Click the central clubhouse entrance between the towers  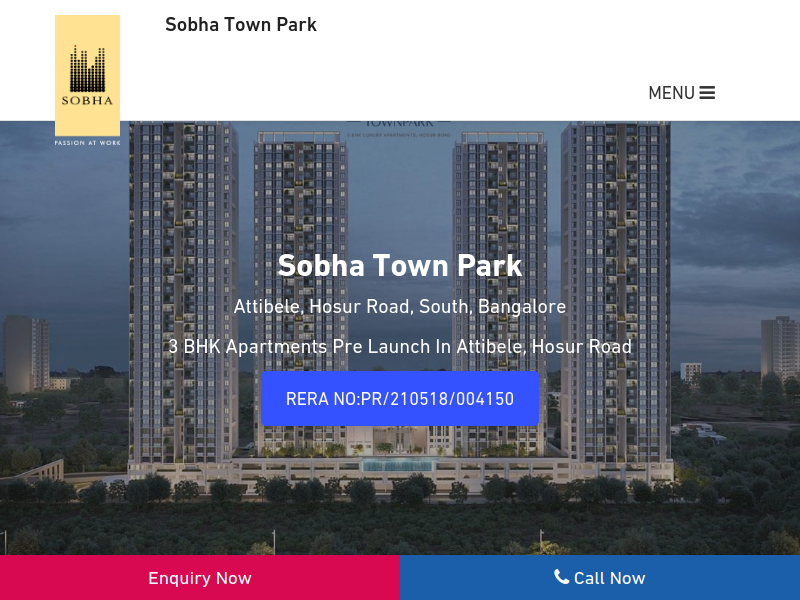(x=396, y=440)
